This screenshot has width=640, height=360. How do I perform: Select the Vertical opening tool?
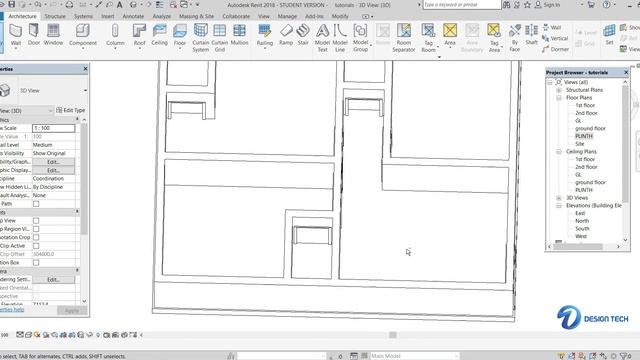pos(555,38)
